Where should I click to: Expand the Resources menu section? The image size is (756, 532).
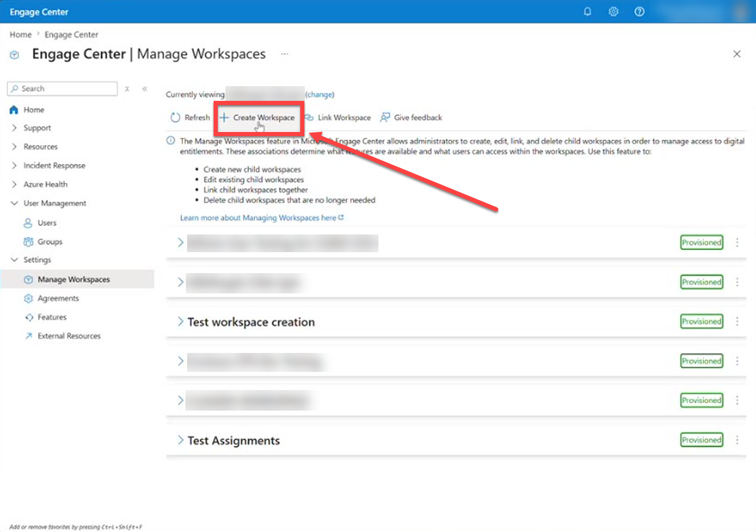(x=14, y=147)
